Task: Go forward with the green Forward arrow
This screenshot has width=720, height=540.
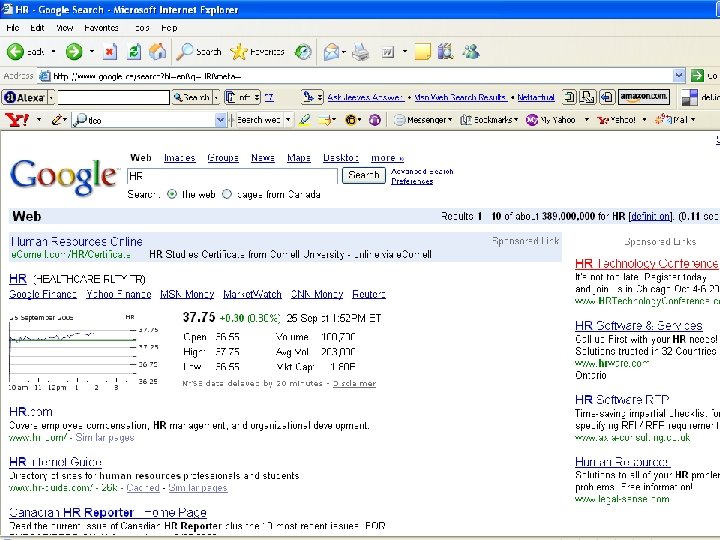Action: [x=73, y=52]
